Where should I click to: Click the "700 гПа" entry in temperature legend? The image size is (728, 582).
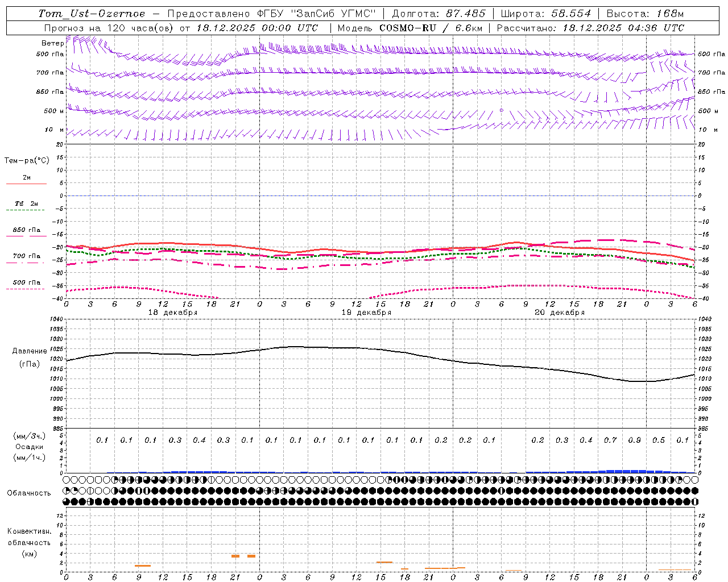(x=26, y=256)
